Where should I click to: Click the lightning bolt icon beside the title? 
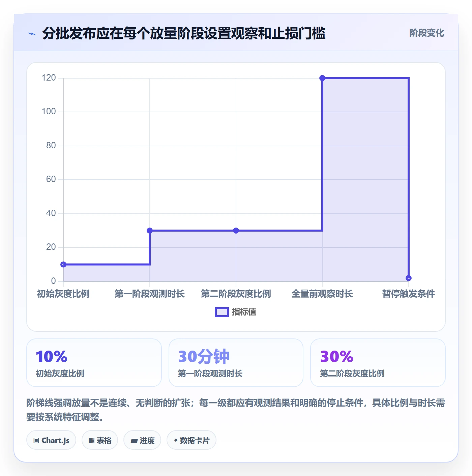[x=32, y=34]
